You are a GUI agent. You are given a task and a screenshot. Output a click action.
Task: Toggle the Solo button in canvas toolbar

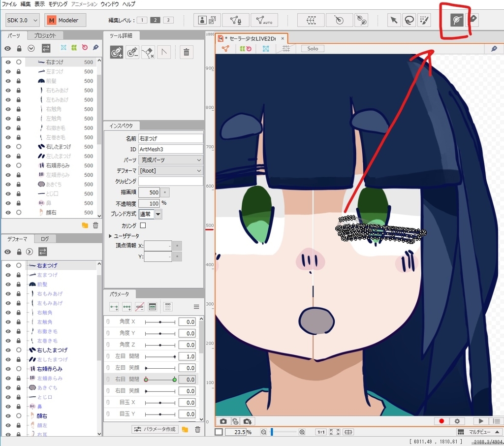[x=313, y=49]
